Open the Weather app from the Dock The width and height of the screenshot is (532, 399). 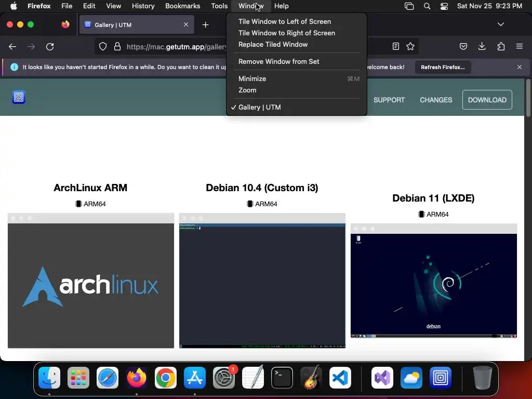pos(411,378)
